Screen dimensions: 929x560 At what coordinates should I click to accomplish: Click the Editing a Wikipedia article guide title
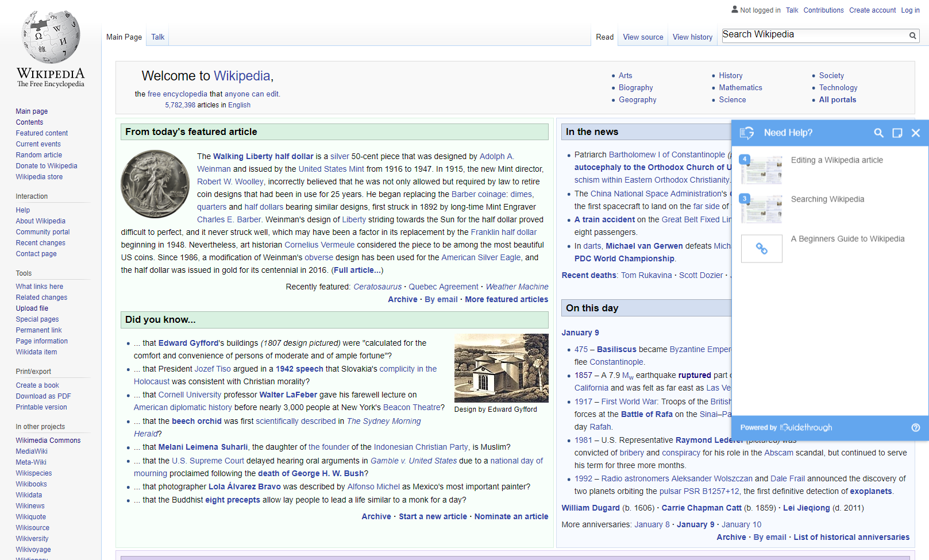(837, 160)
